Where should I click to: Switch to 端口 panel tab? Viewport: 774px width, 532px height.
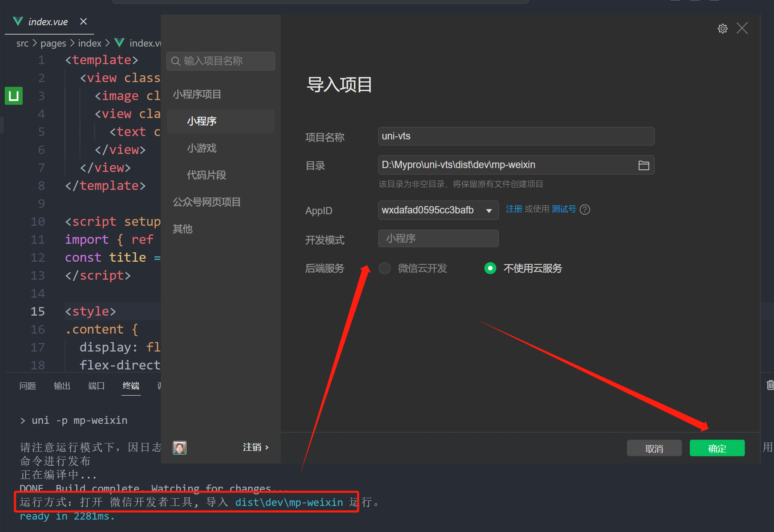(96, 386)
